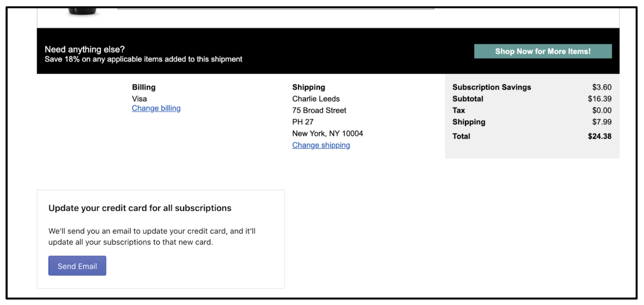644x305 pixels.
Task: Click the Need anything else? heading
Action: (85, 50)
